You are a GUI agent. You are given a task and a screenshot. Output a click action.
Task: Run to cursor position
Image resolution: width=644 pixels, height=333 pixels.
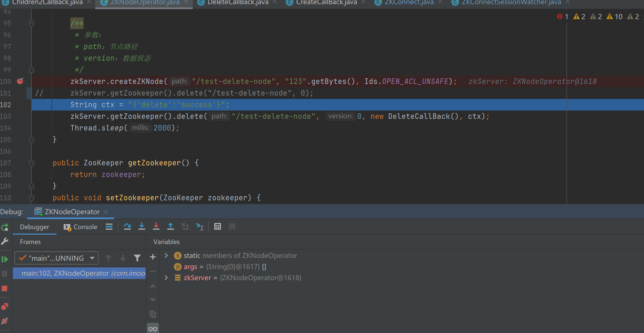pyautogui.click(x=199, y=227)
